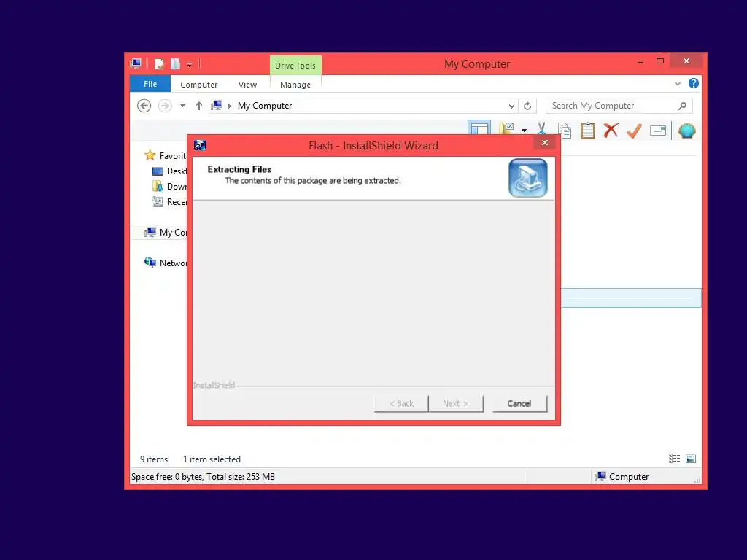The image size is (747, 560).
Task: Open the Manage ribbon tab
Action: coord(295,85)
